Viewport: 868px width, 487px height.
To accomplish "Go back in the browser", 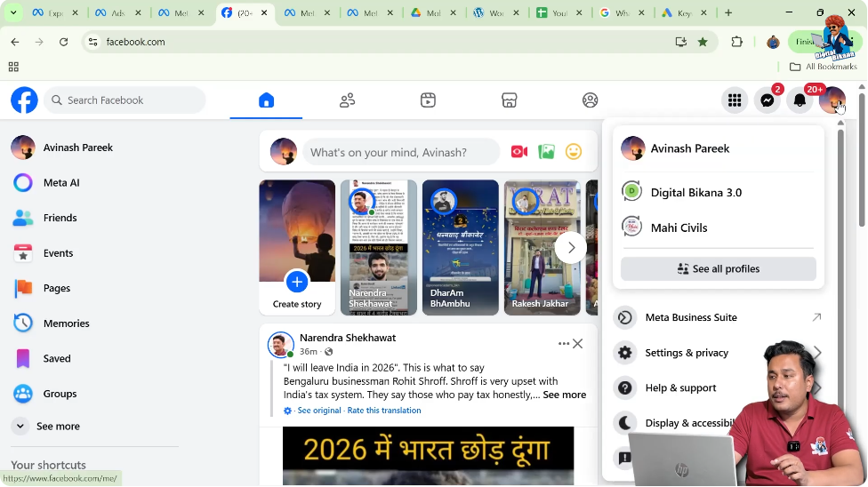I will click(x=15, y=42).
